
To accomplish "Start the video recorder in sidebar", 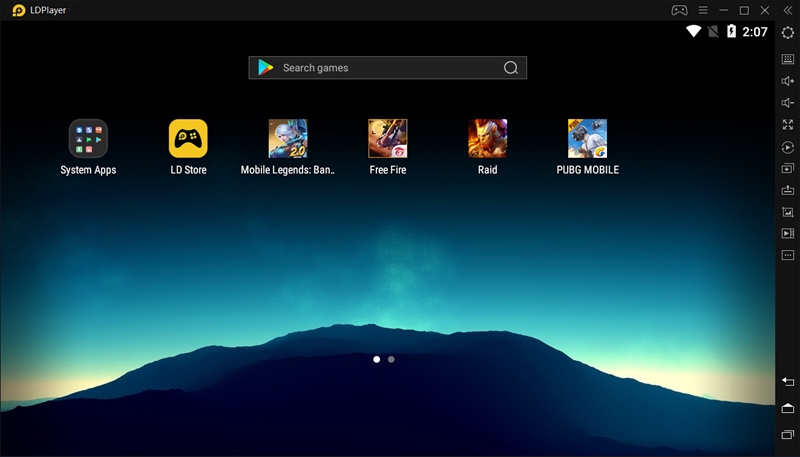I will [787, 233].
